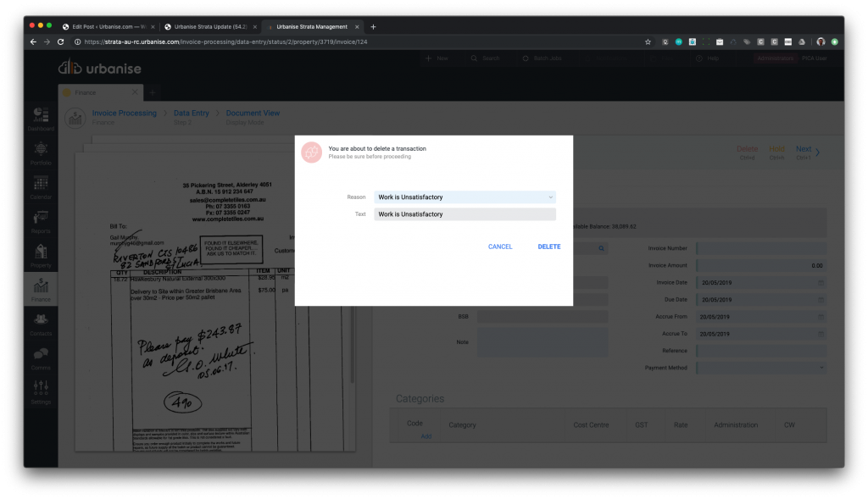Confirm with the DELETE button
The height and width of the screenshot is (499, 868).
pos(548,247)
